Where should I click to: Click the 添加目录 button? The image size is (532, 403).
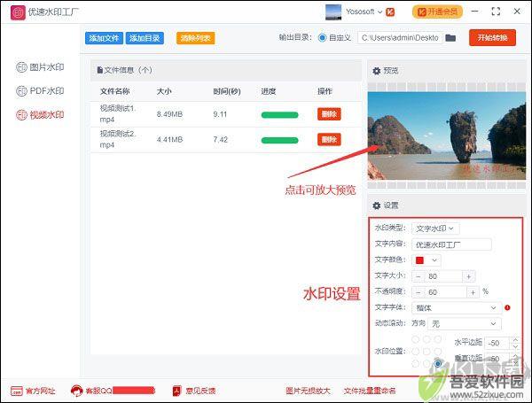(145, 38)
